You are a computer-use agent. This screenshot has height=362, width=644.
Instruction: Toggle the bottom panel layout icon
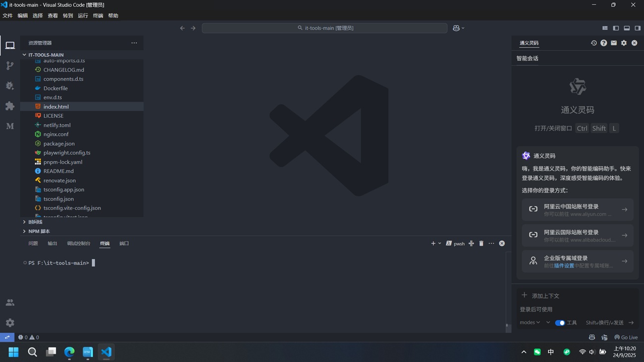click(x=627, y=28)
